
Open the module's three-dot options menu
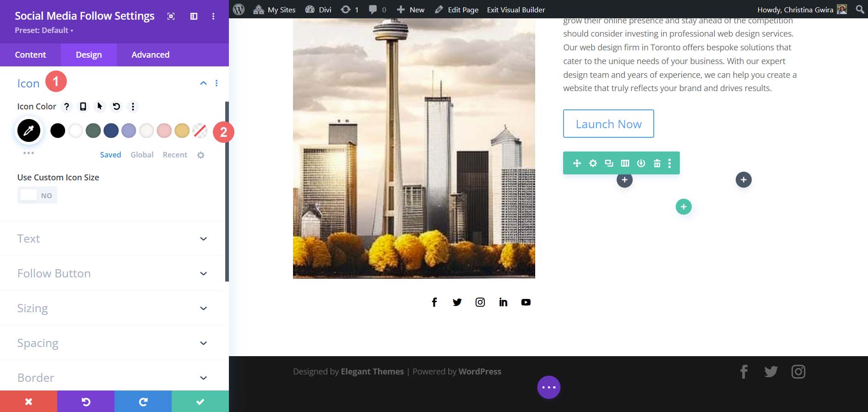(669, 163)
